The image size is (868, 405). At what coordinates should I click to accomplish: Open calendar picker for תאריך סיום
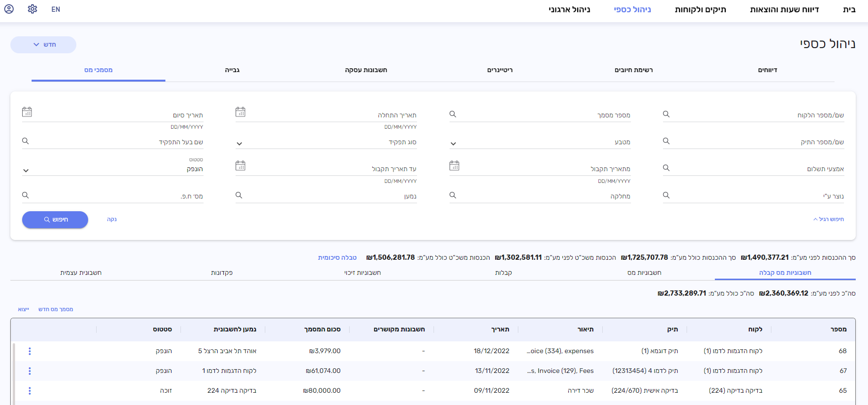coord(27,112)
